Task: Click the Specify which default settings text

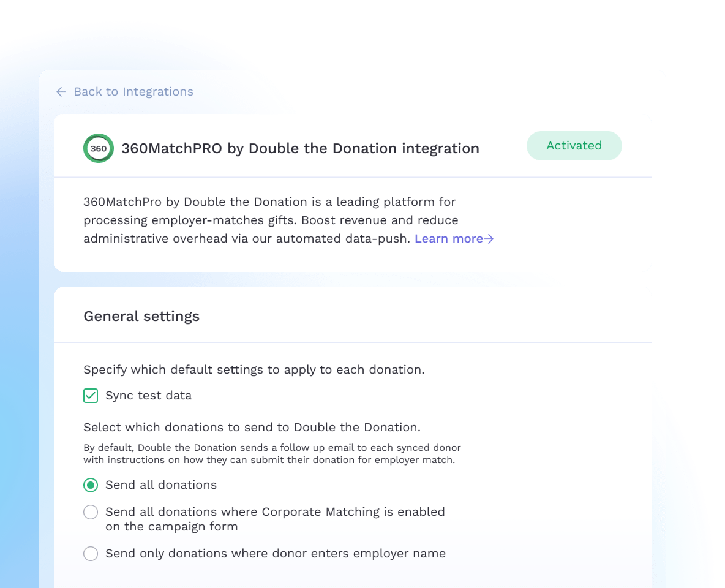Action: (x=254, y=369)
